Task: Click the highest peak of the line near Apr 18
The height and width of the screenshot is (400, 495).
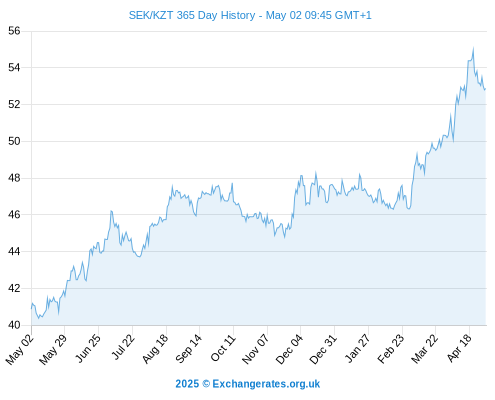Action: [473, 49]
